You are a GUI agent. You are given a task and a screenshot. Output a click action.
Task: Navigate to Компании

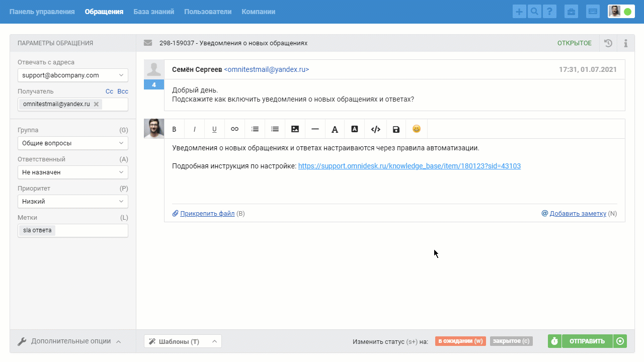click(x=259, y=12)
